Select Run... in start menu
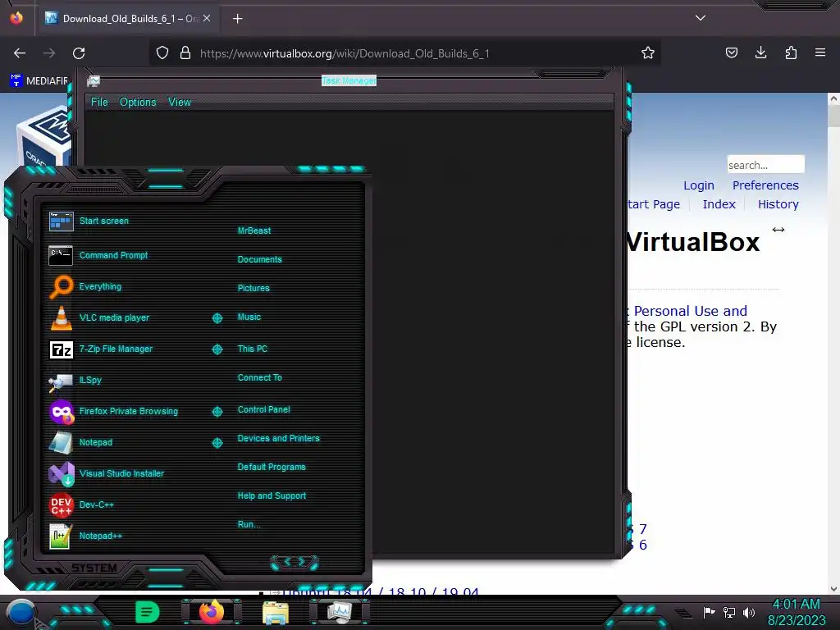840x630 pixels. pos(249,524)
